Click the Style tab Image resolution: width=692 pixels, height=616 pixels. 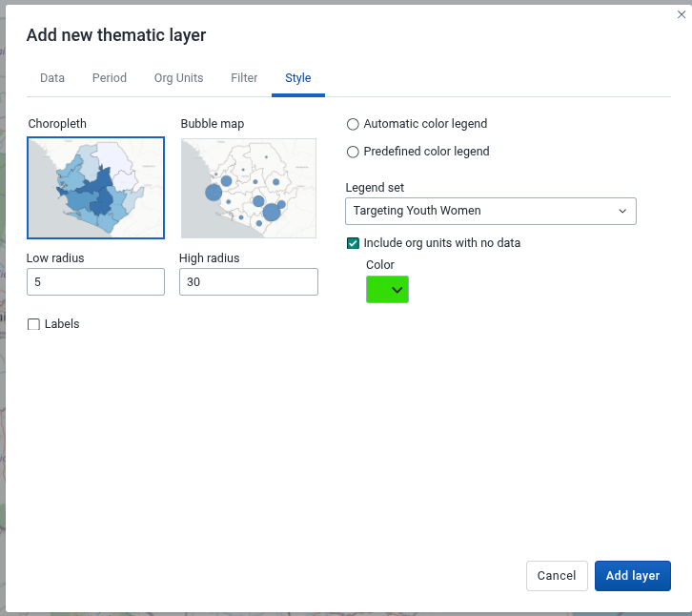[298, 78]
